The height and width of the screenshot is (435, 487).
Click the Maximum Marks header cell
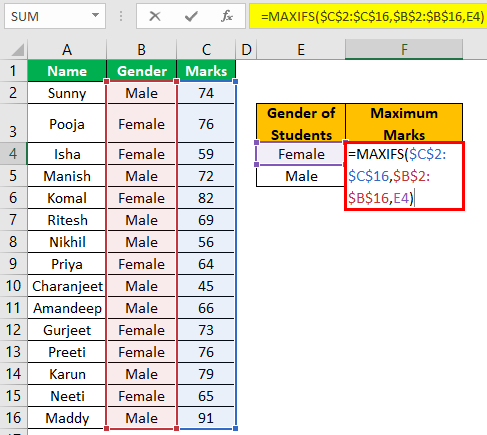pyautogui.click(x=404, y=123)
